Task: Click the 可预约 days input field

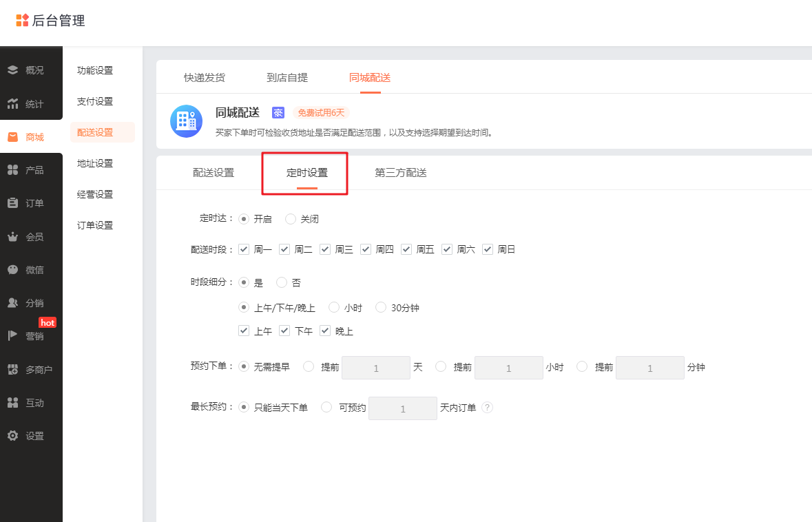Action: coord(403,408)
